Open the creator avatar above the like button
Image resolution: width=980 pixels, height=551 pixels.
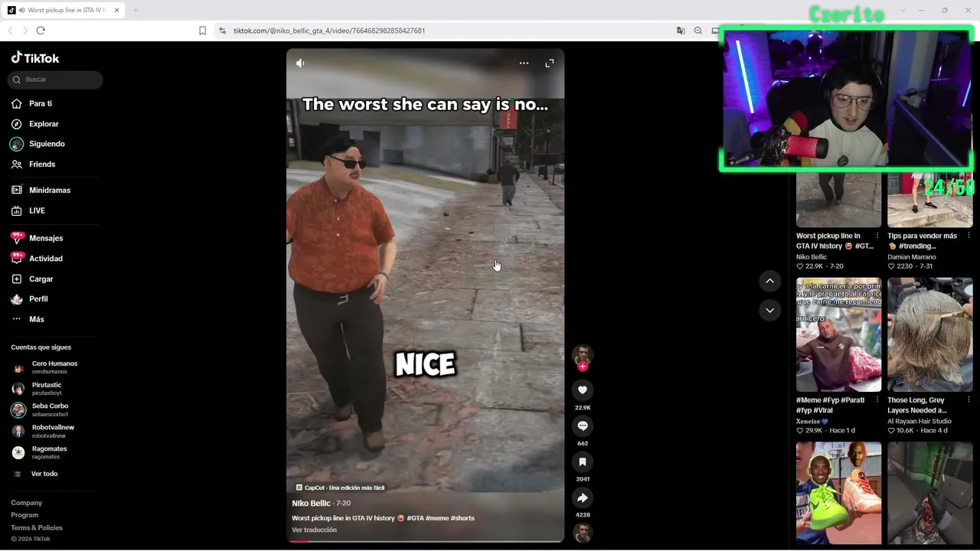tap(583, 354)
